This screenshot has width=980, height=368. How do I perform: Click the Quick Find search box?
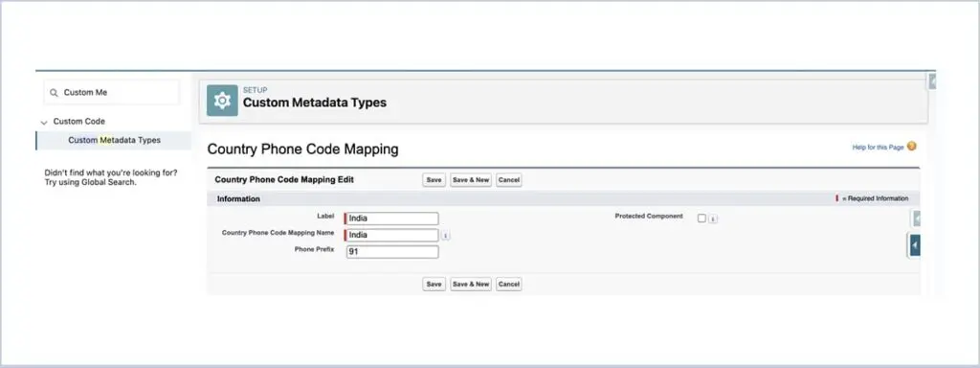point(111,93)
